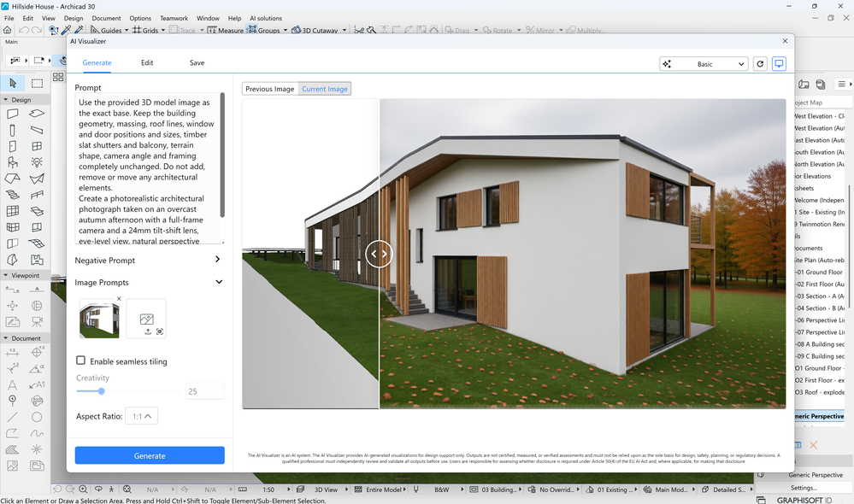Open the Basic style dropdown

[x=704, y=64]
